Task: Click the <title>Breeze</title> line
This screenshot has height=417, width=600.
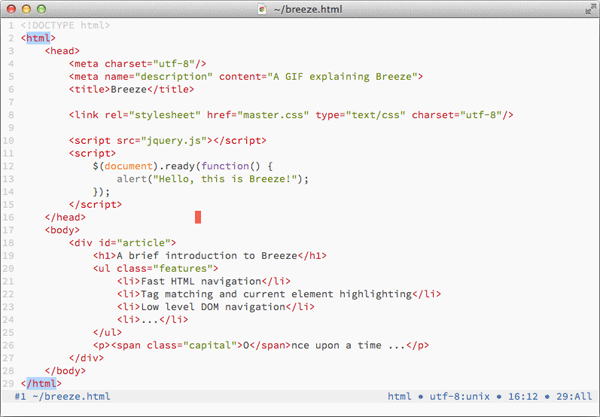Action: (131, 89)
